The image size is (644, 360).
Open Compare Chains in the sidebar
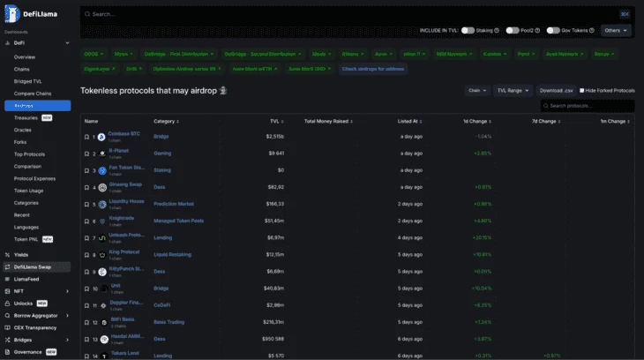[33, 94]
